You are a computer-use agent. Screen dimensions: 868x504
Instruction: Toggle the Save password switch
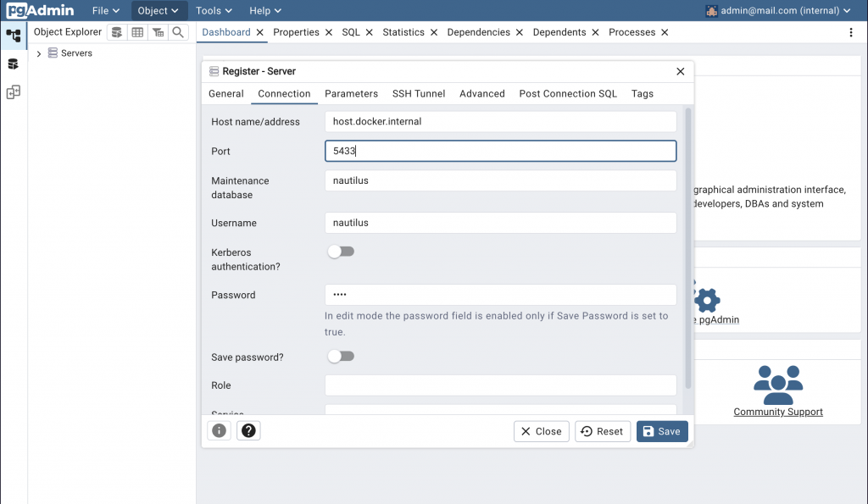(341, 357)
